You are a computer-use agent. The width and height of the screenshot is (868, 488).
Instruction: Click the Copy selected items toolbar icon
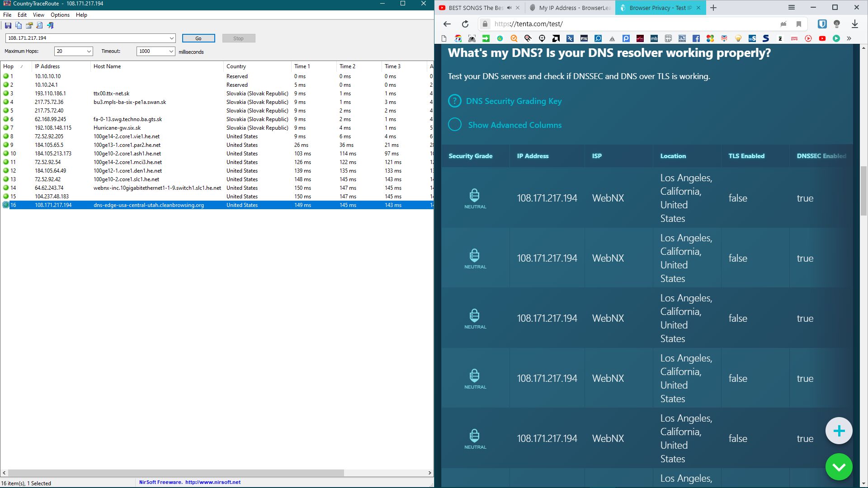(19, 26)
